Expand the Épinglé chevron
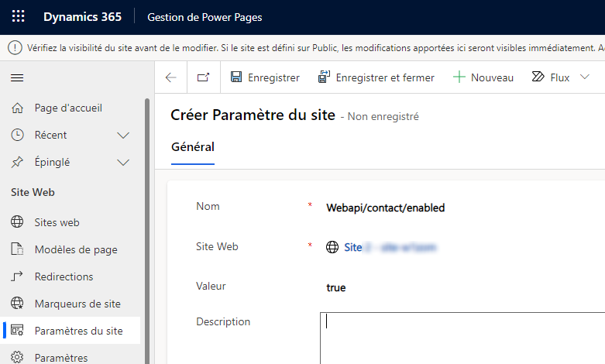Screen dimensions: 605x364 tap(123, 163)
